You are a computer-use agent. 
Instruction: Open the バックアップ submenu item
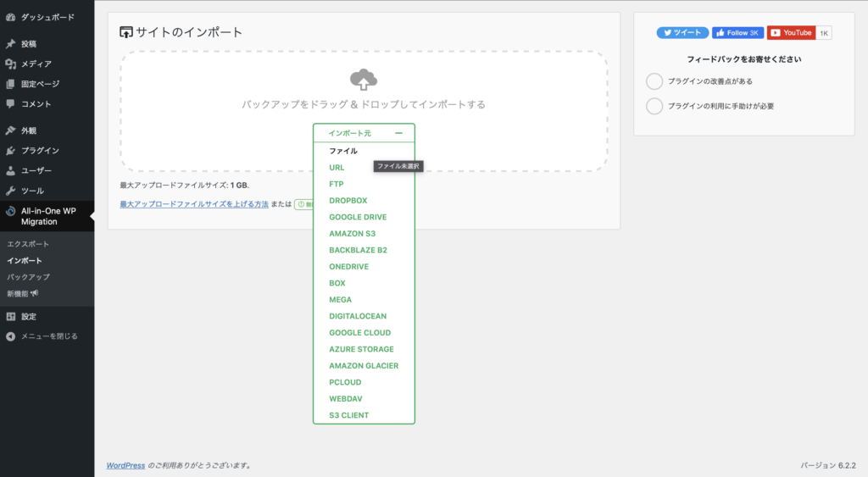(28, 277)
